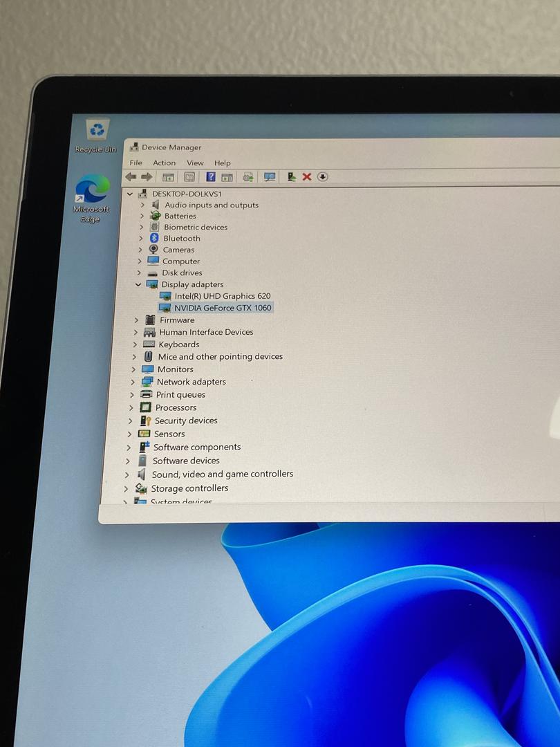
Task: Click the Cameras webcam icon
Action: pos(153,249)
